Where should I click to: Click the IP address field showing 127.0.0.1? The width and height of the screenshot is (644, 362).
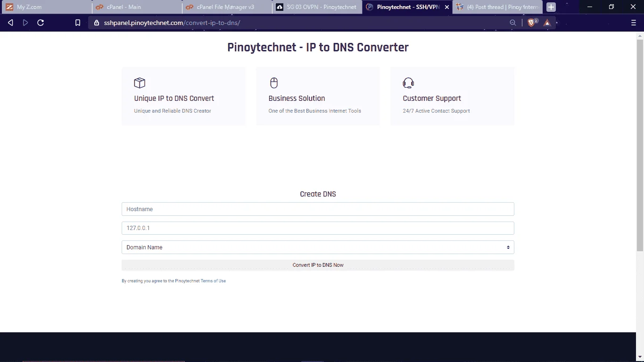[x=318, y=228]
